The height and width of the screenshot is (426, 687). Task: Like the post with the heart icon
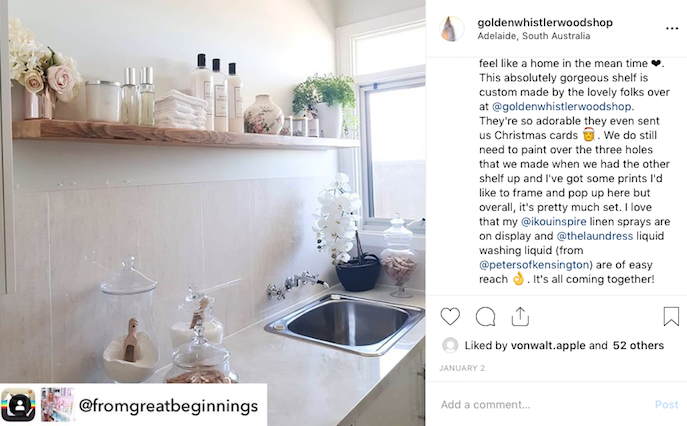(x=450, y=316)
